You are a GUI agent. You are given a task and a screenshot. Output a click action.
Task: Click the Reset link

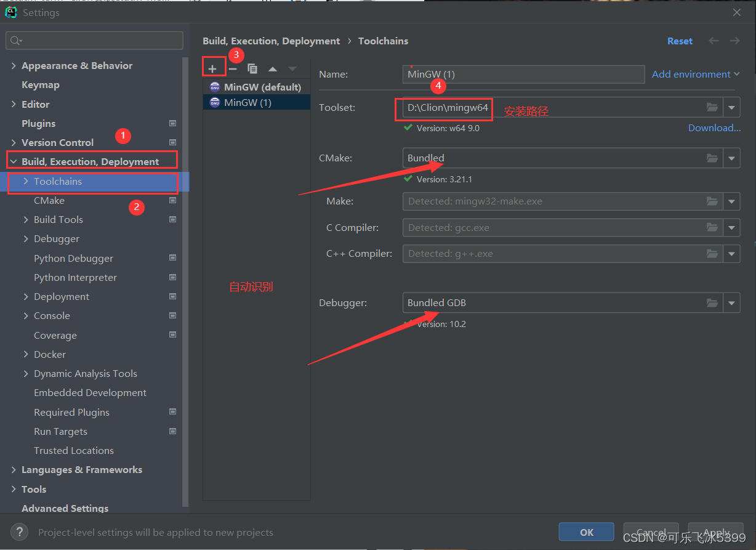coord(680,41)
